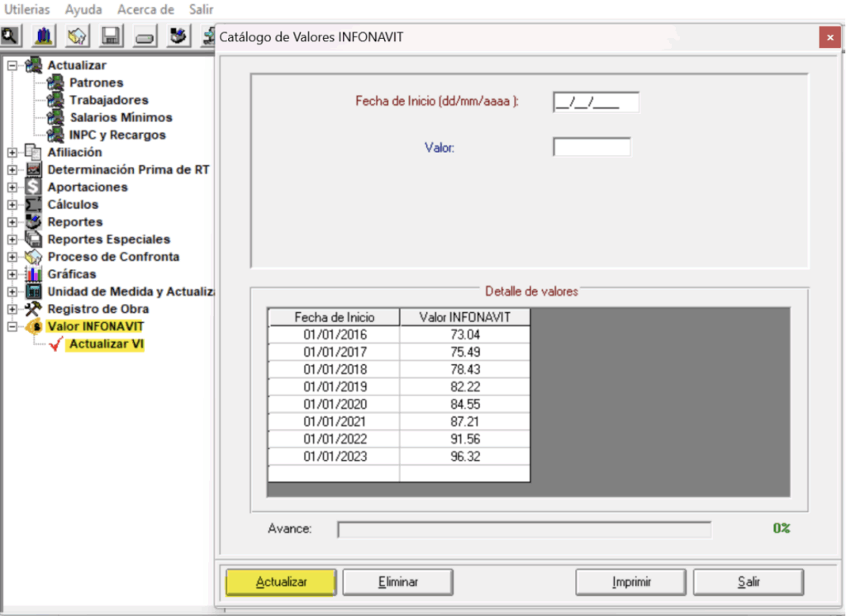
Task: Open the Ayuda menu
Action: tap(83, 9)
